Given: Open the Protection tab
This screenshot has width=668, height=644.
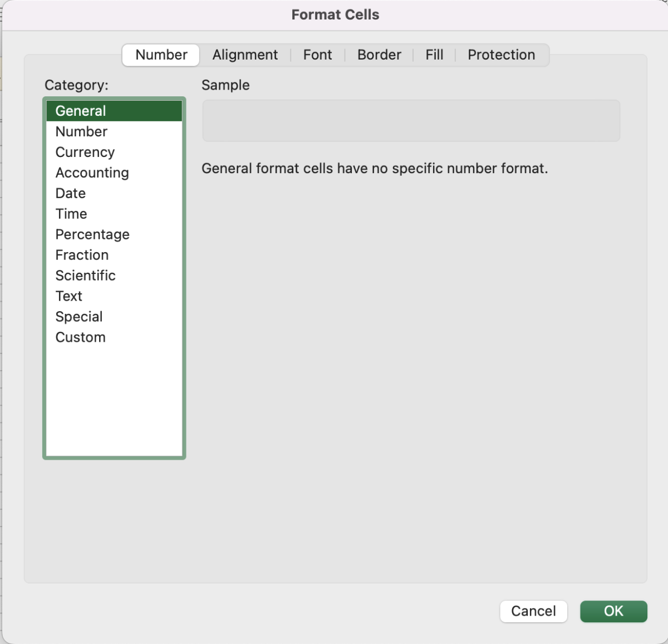Looking at the screenshot, I should [500, 55].
